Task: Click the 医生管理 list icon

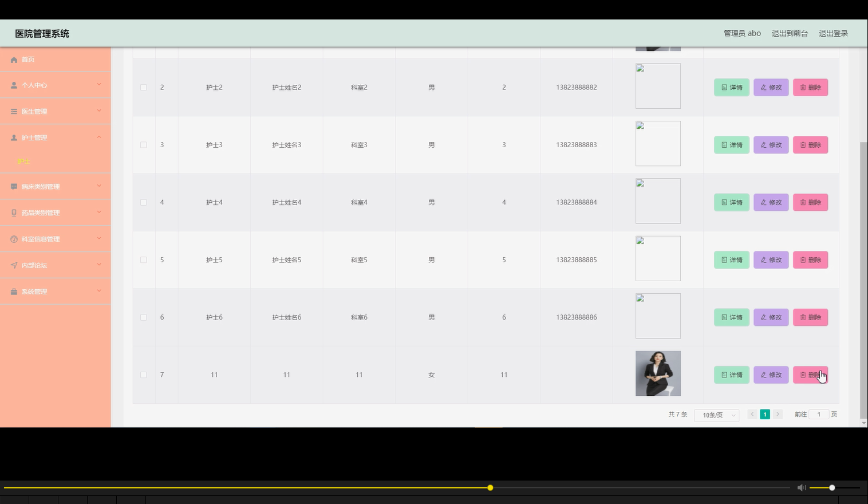Action: pos(14,112)
